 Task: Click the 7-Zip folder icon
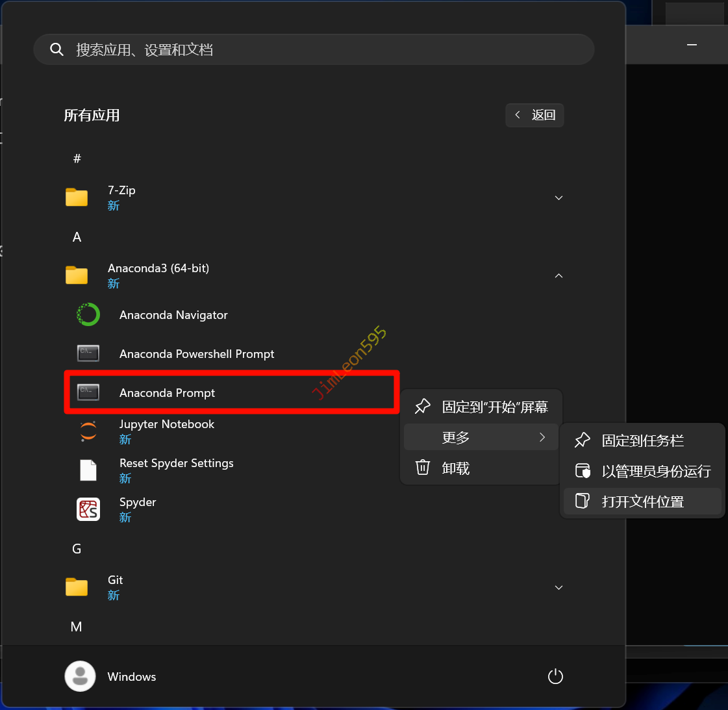77,197
